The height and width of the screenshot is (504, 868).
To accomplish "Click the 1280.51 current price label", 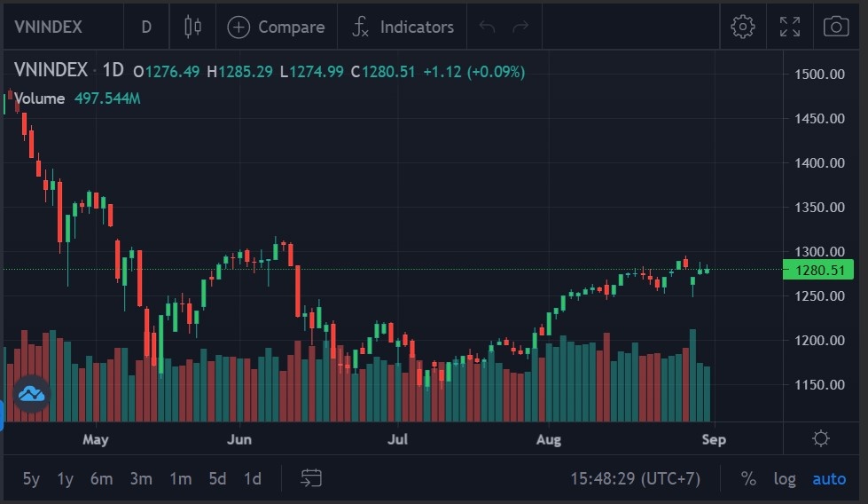I will click(x=817, y=269).
